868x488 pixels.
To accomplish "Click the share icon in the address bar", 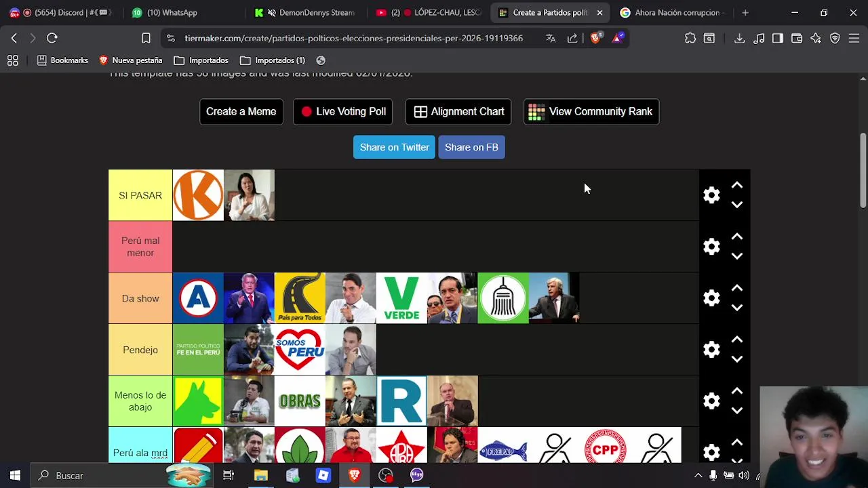I will click(x=572, y=38).
